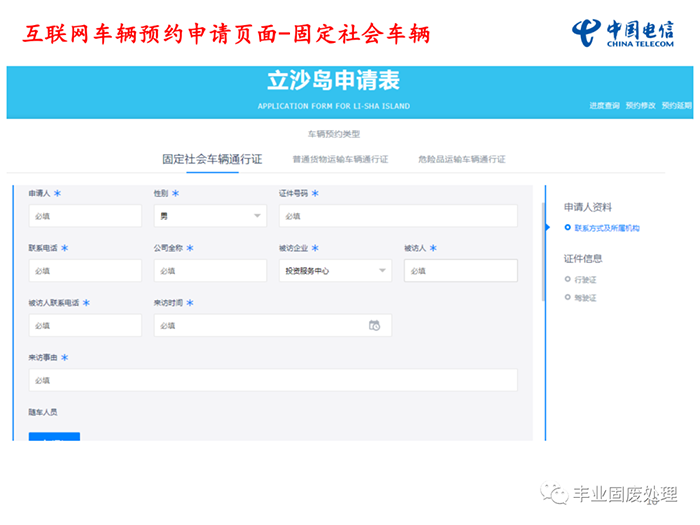Select the 行驶证 step marker
700x525 pixels.
pyautogui.click(x=567, y=279)
